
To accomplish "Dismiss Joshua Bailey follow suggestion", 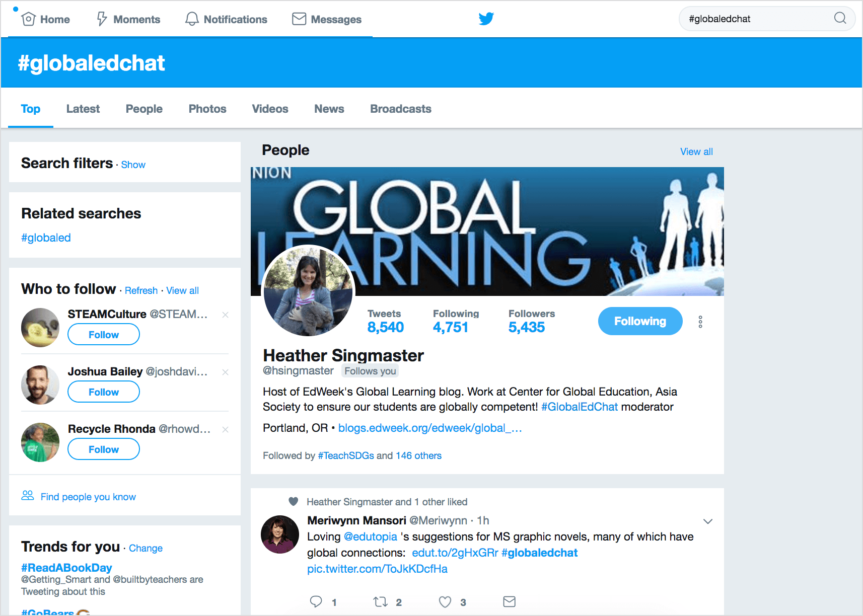I will pos(226,372).
